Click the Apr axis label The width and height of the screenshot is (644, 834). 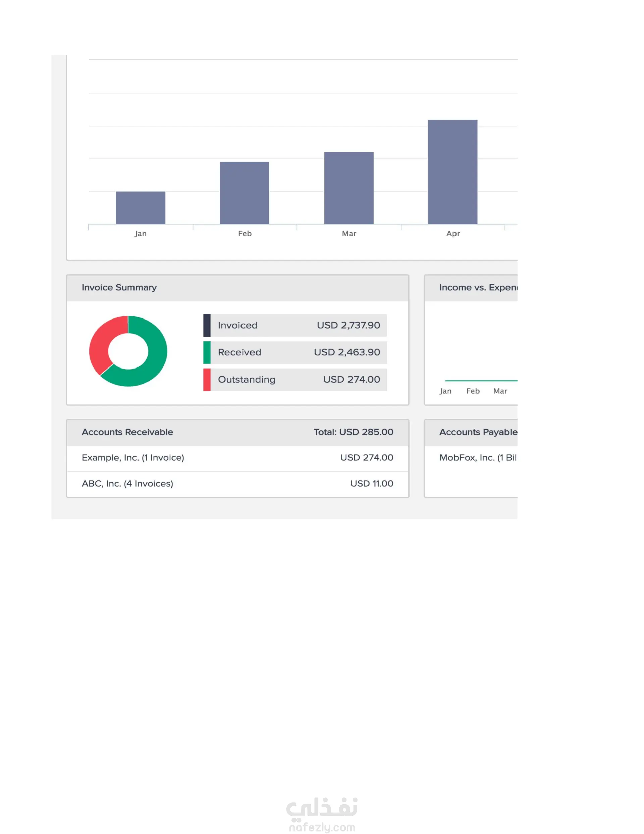(x=453, y=233)
